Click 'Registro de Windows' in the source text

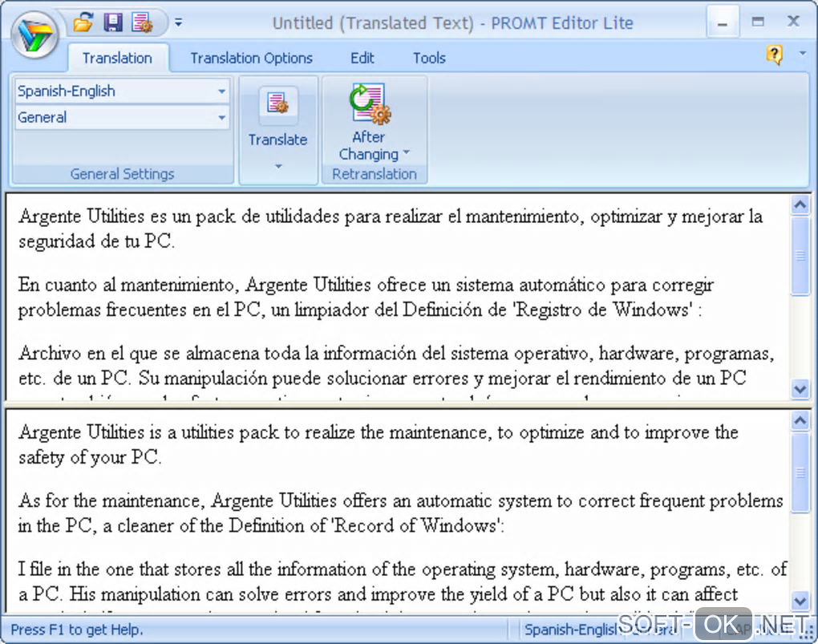601,310
